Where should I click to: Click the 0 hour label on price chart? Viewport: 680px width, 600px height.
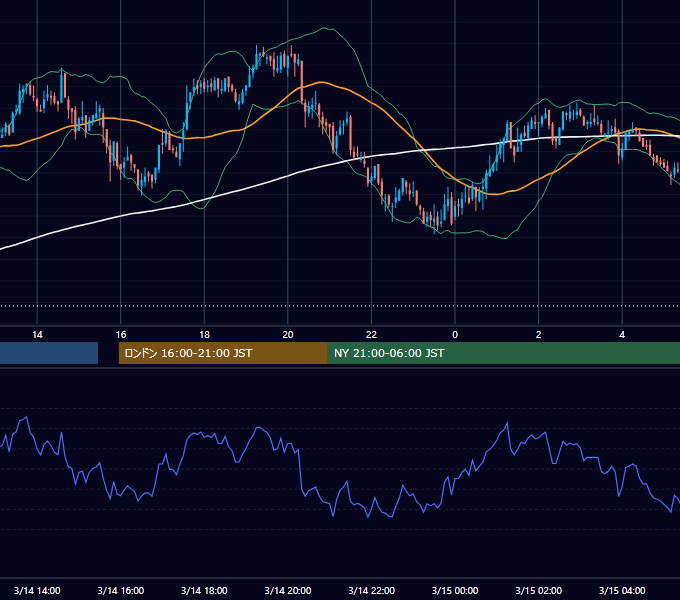coord(455,335)
